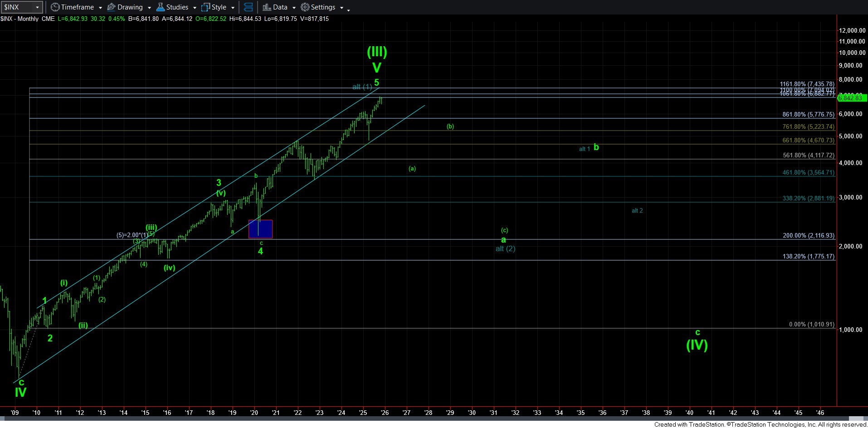Click the Style overlapping squares icon

click(205, 7)
